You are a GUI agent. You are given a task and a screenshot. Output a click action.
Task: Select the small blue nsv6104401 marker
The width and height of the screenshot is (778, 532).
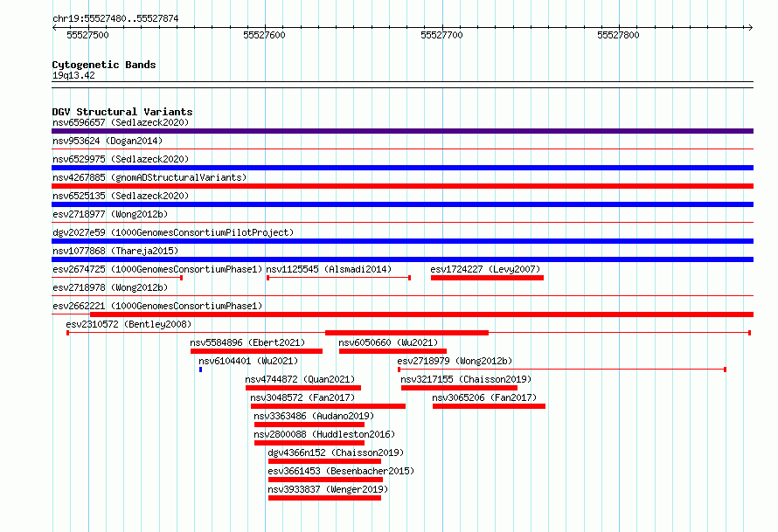point(200,370)
